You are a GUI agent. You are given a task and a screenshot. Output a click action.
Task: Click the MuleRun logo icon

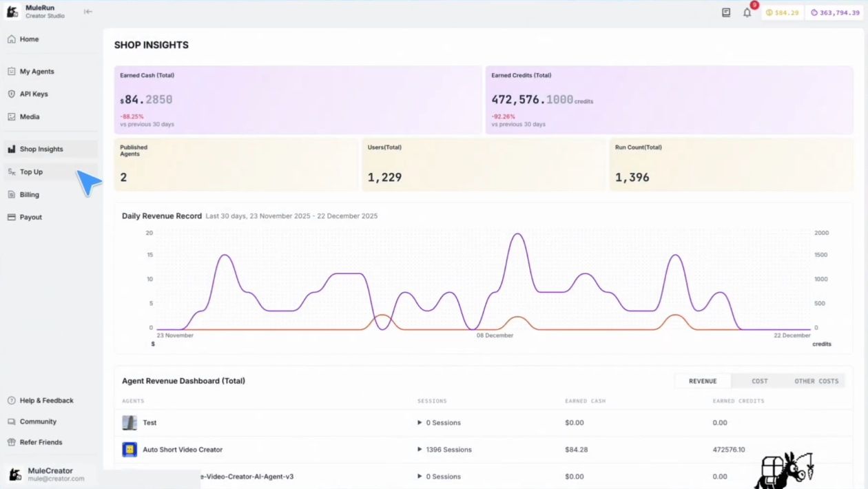click(12, 12)
